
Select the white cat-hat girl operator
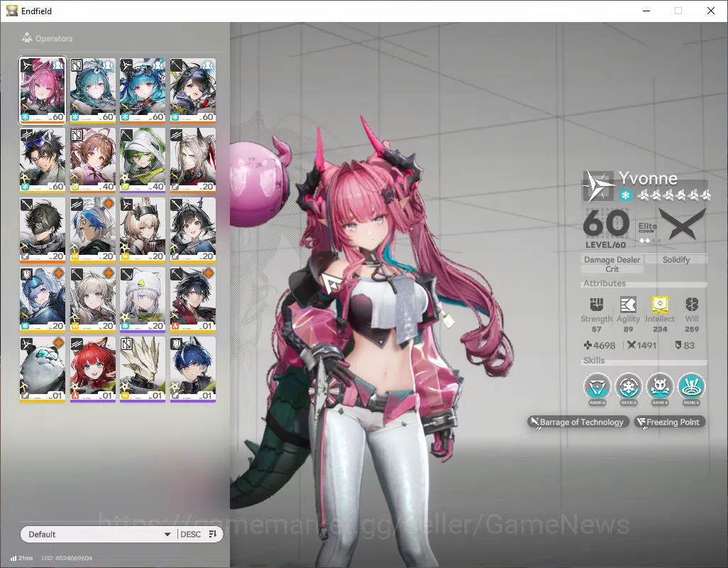point(143,300)
